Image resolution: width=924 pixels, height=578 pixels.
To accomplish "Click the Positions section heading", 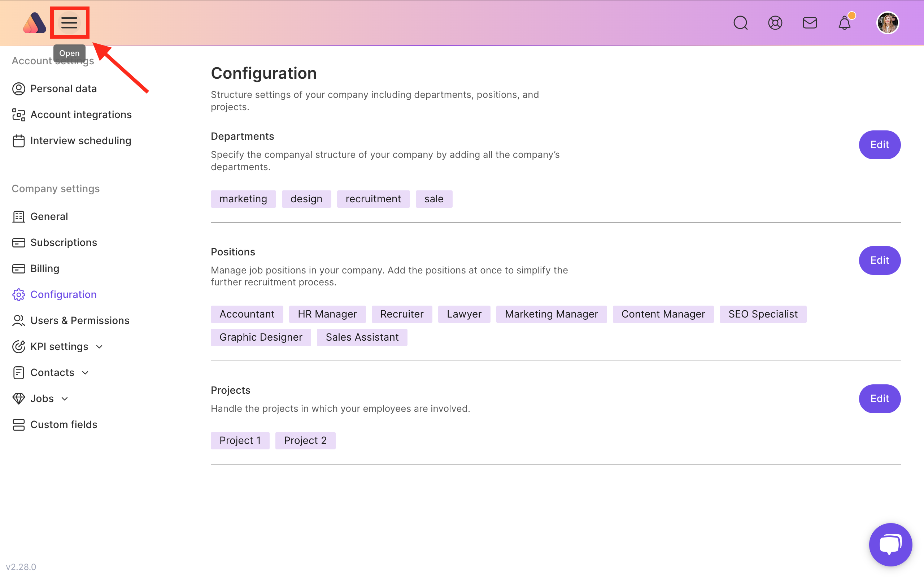I will pos(233,251).
